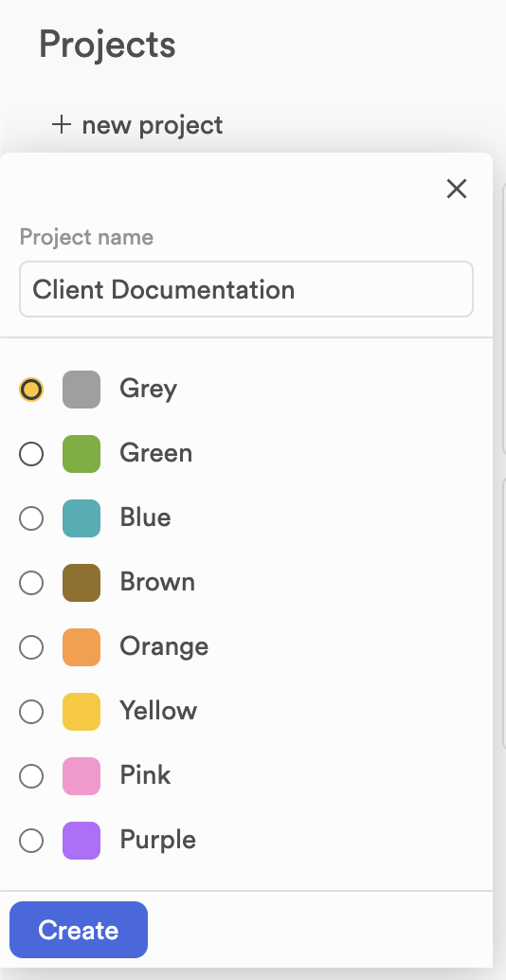Click the plus icon beside new project
The height and width of the screenshot is (980, 506).
[x=62, y=124]
